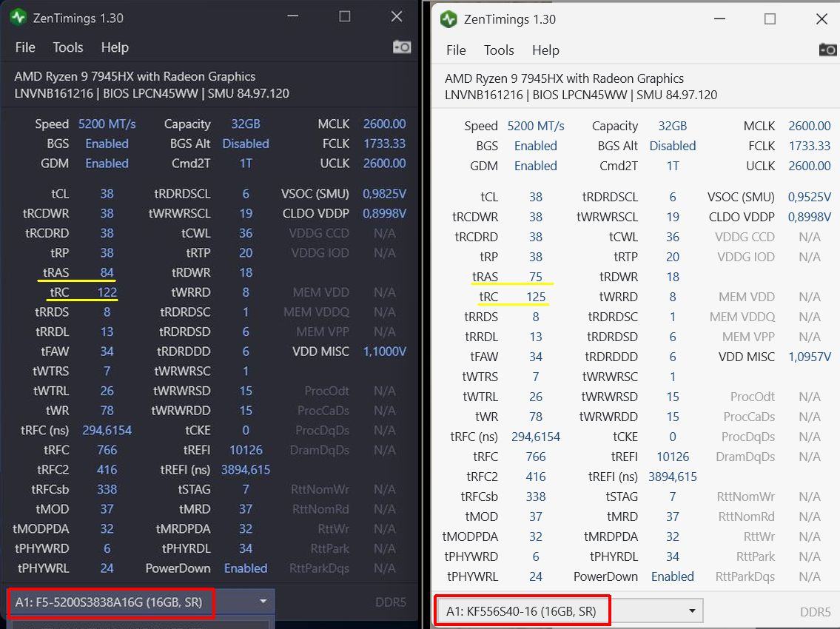Click tRC value 122 in dark window

coord(107,292)
